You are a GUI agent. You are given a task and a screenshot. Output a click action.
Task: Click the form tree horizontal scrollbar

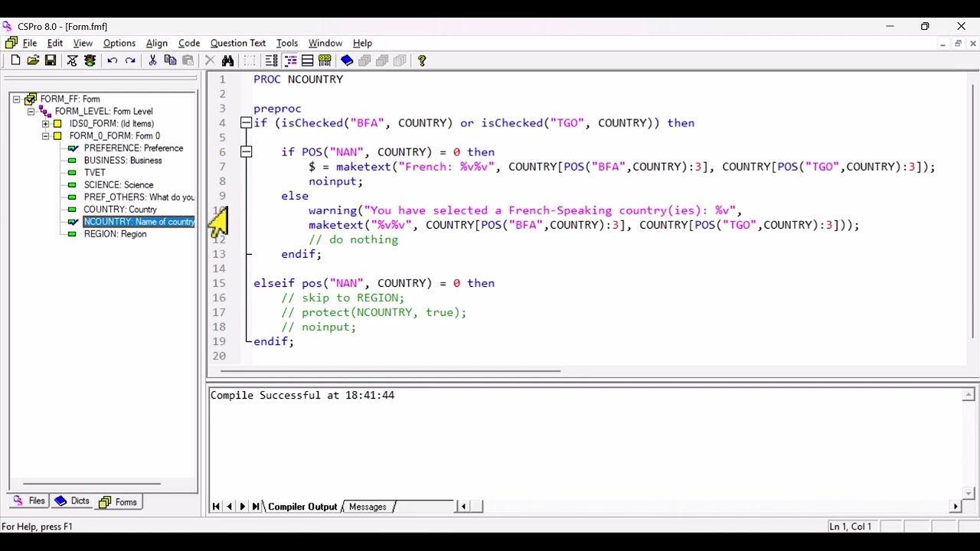(92, 484)
